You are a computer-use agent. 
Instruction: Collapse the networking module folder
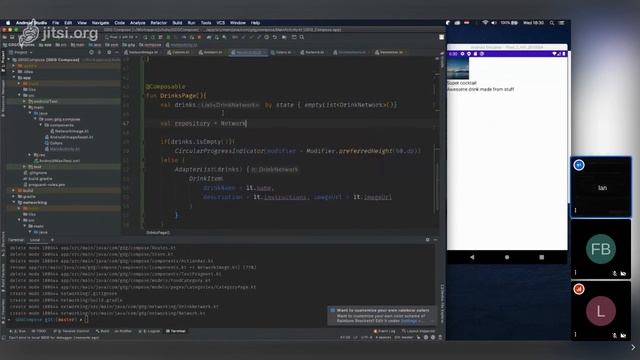click(x=14, y=202)
